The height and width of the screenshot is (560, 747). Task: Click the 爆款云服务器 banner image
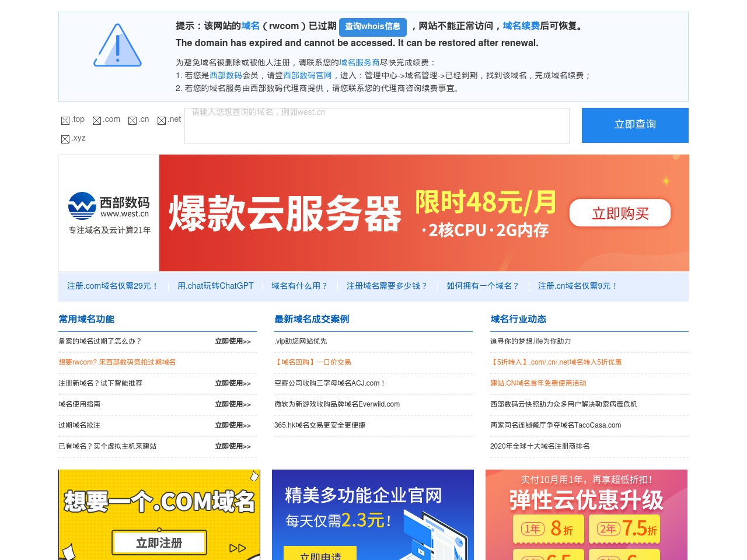[x=424, y=213]
